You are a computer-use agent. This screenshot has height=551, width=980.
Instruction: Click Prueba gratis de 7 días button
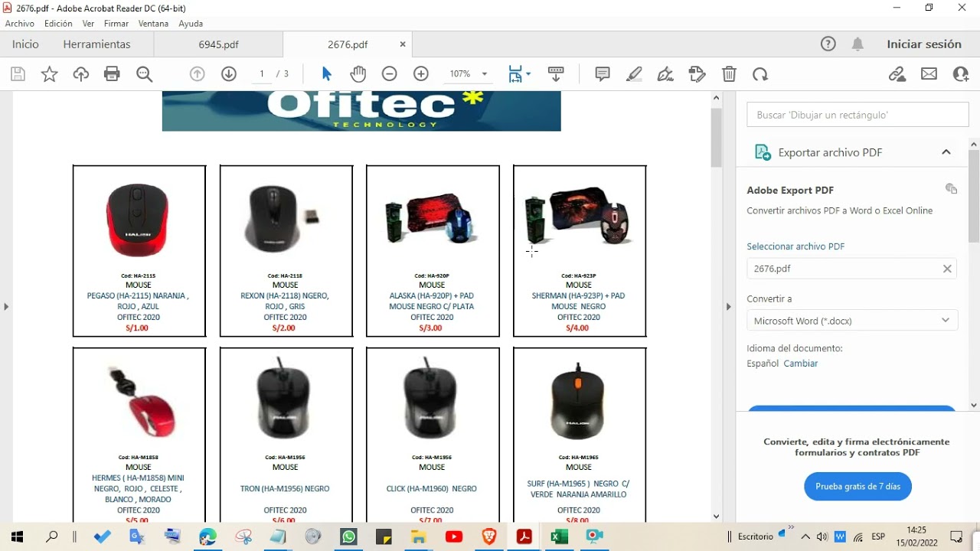click(857, 486)
